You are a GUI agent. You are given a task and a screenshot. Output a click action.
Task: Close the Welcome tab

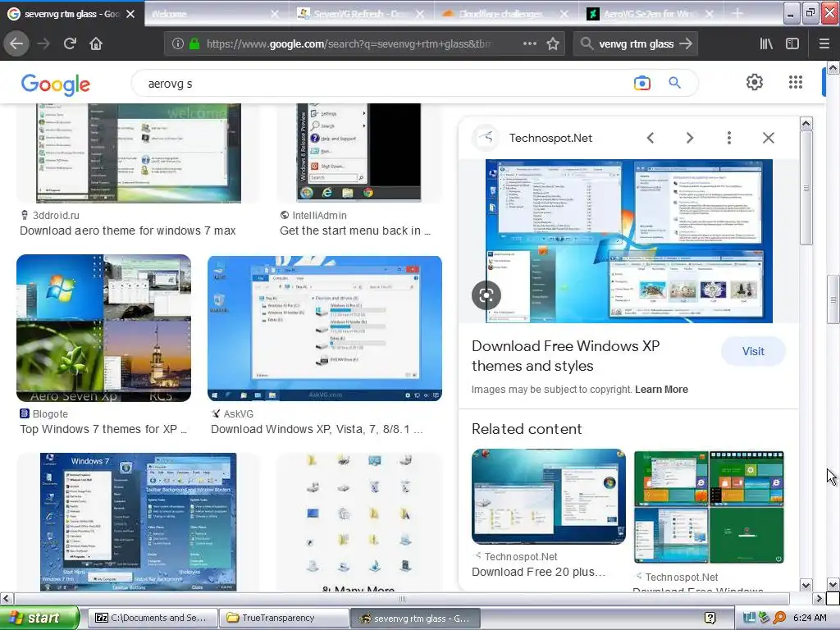275,15
